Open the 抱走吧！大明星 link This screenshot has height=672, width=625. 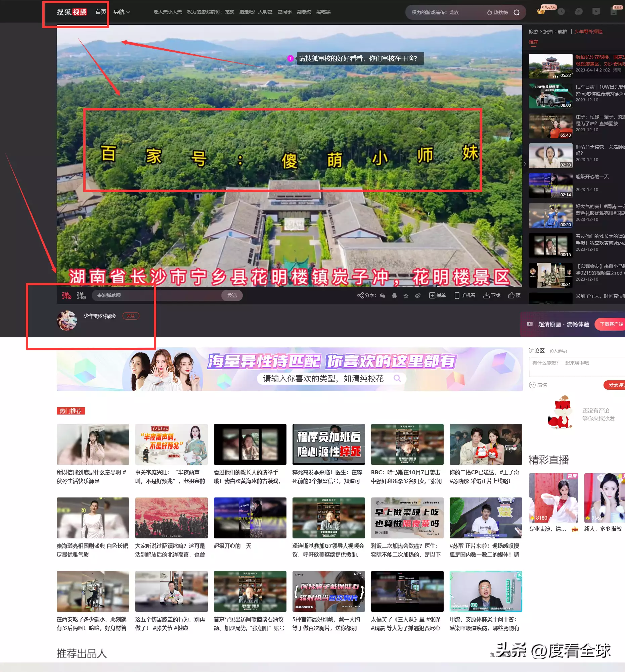click(256, 12)
